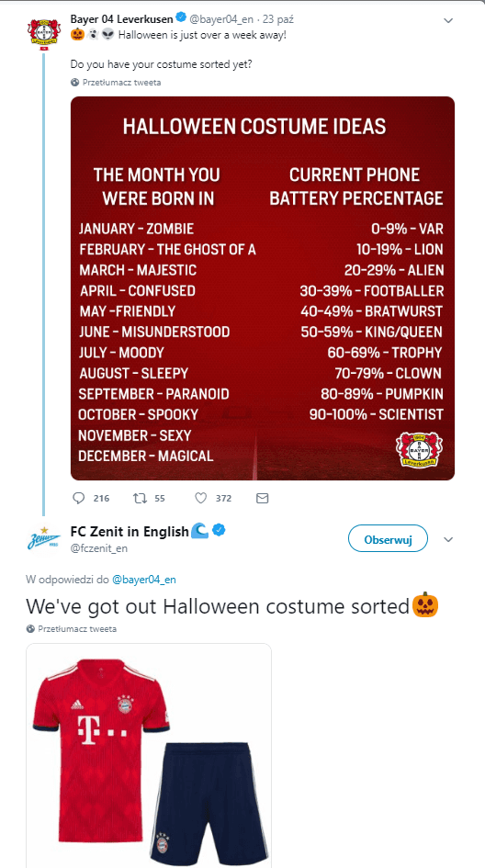Open the @bayer04_en mention link in reply
485x868 pixels.
point(144,580)
